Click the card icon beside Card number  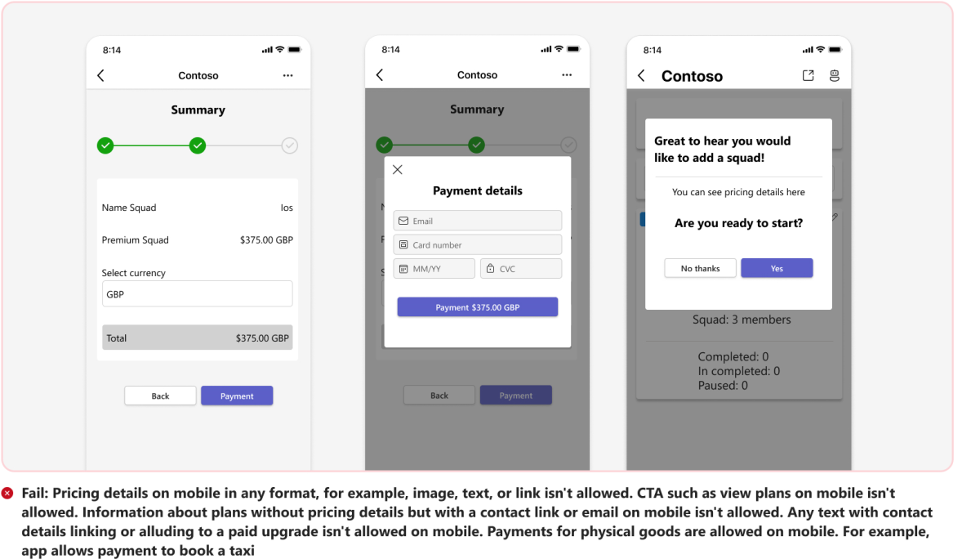[403, 244]
